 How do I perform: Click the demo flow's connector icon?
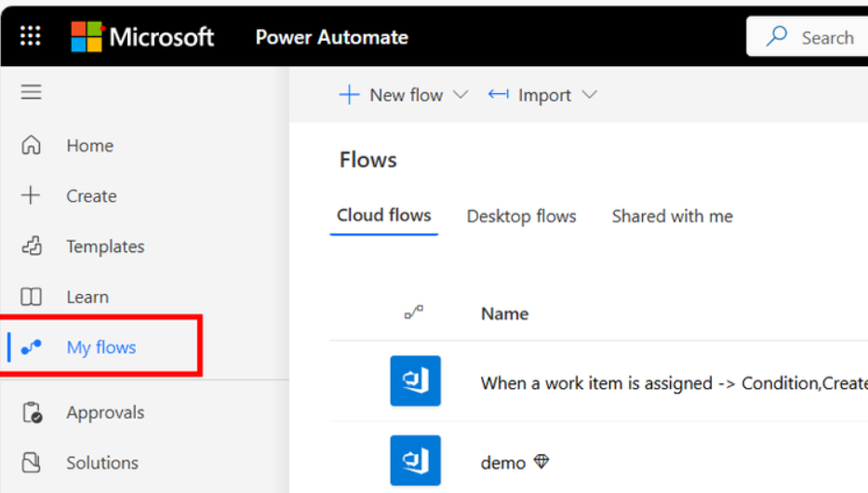(x=415, y=460)
